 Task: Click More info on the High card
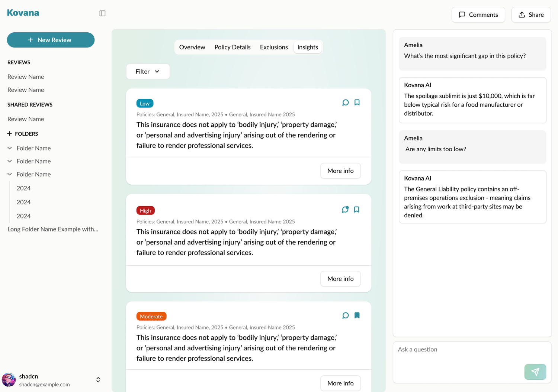tap(340, 279)
